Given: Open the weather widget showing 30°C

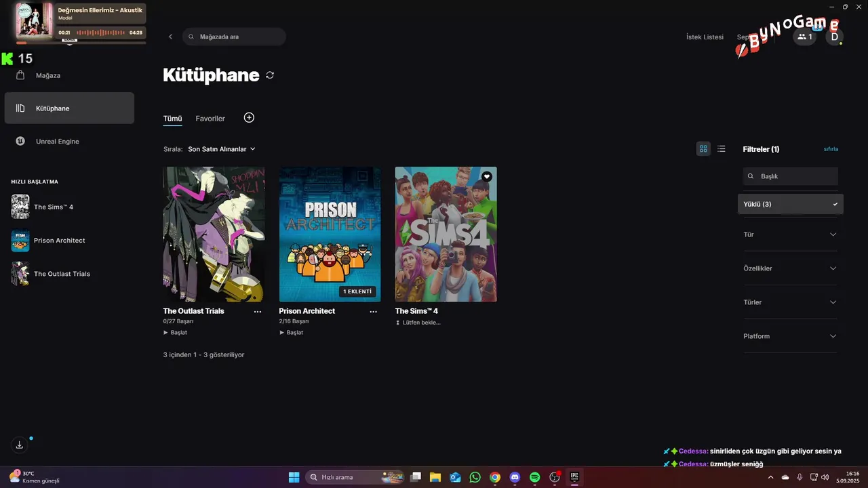Looking at the screenshot, I should [x=34, y=477].
